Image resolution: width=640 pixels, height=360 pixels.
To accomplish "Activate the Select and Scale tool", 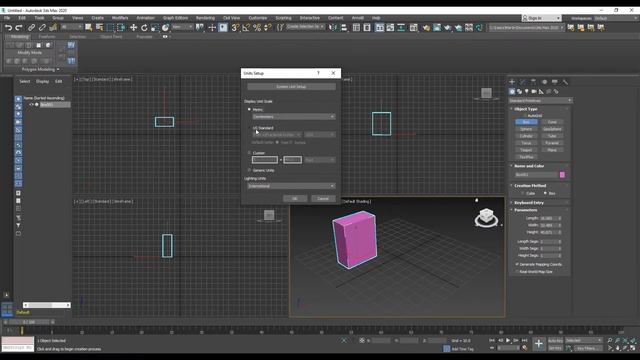I will pos(155,28).
